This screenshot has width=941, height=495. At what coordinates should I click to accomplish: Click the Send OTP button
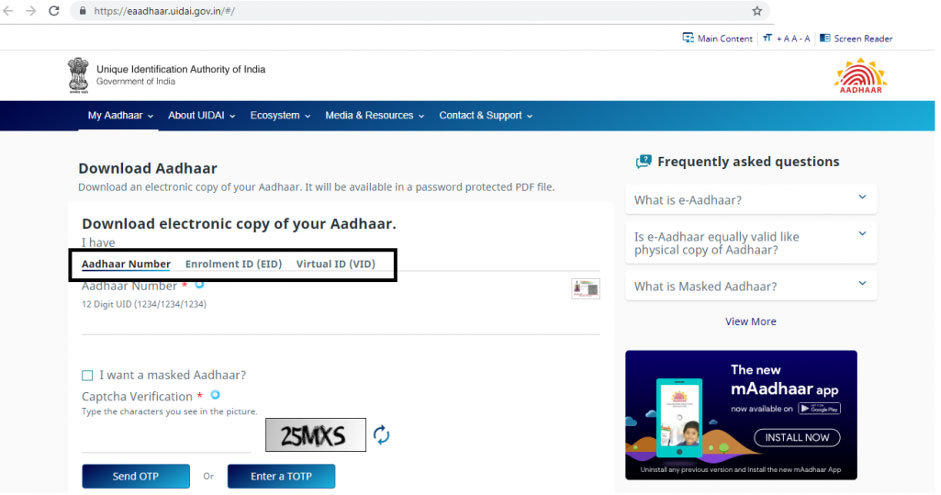(x=136, y=476)
